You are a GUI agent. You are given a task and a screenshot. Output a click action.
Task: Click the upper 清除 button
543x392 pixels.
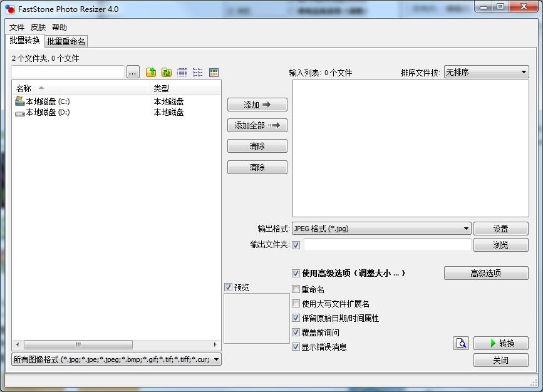257,146
